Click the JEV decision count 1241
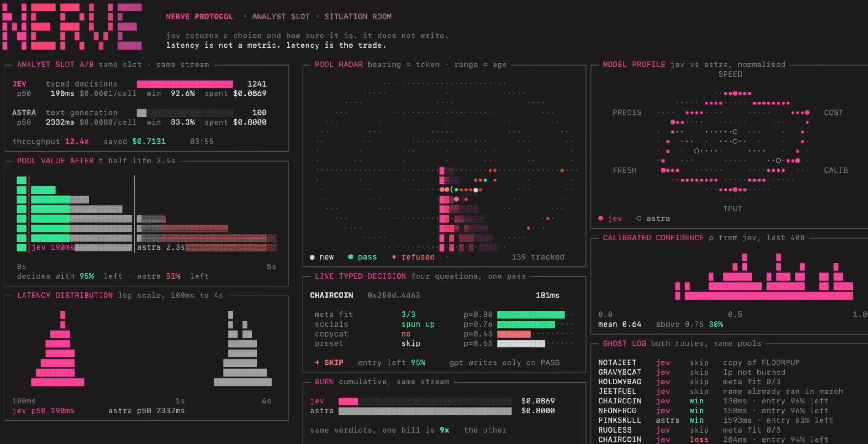This screenshot has width=868, height=444. (x=257, y=84)
